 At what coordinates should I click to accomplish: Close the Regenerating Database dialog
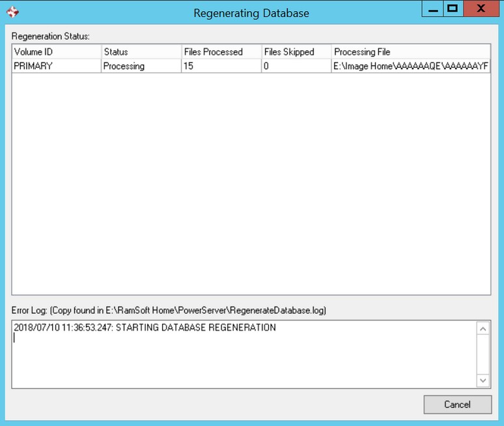481,9
